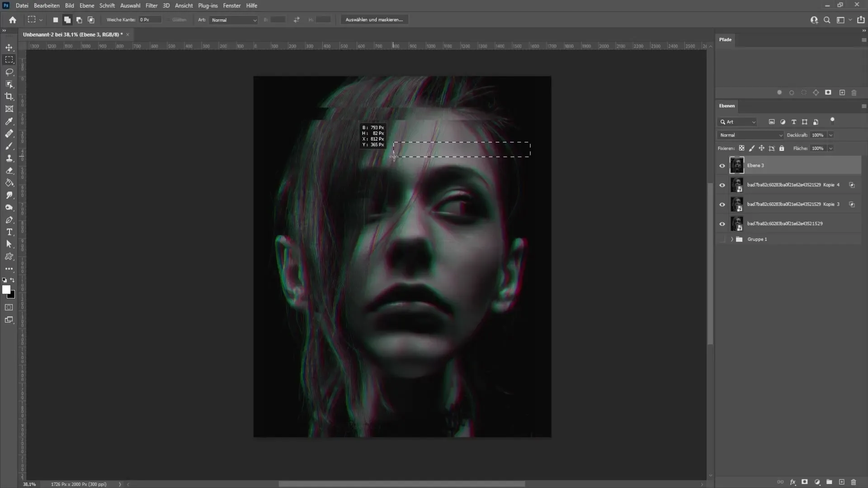Select the custom Shape tool
The width and height of the screenshot is (868, 488).
9,256
